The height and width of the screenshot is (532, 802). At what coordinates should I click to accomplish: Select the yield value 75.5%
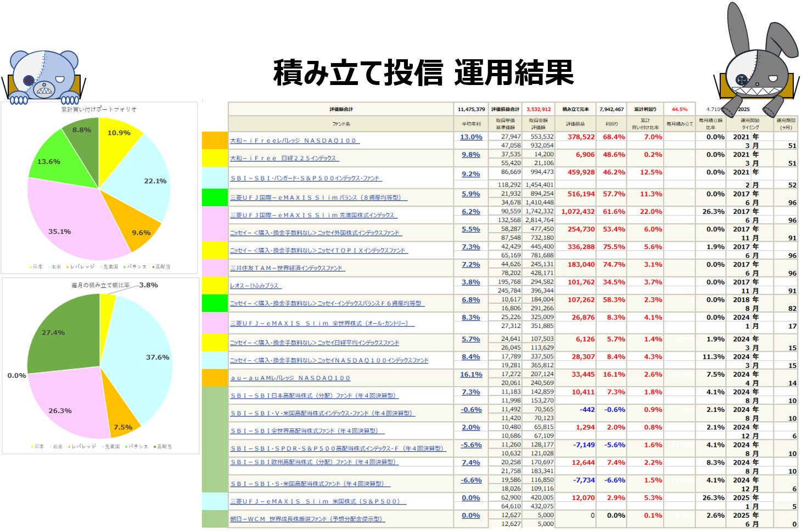[614, 247]
